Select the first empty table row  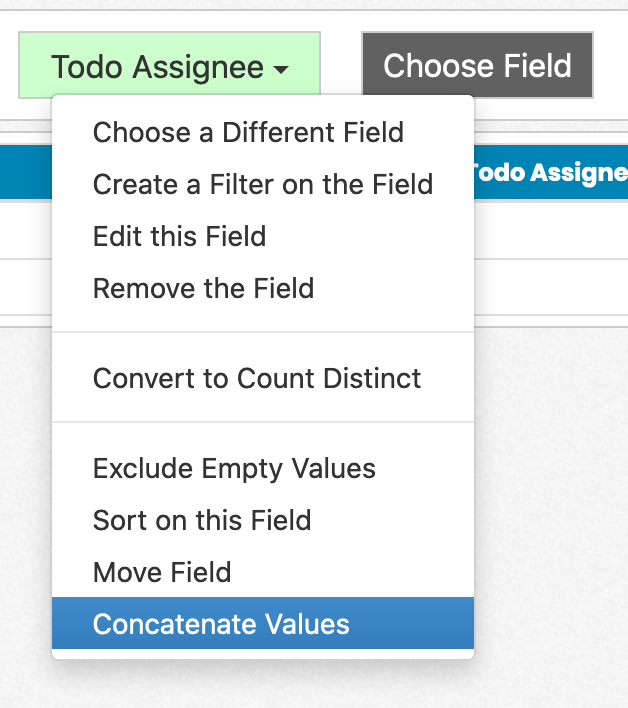(x=551, y=230)
